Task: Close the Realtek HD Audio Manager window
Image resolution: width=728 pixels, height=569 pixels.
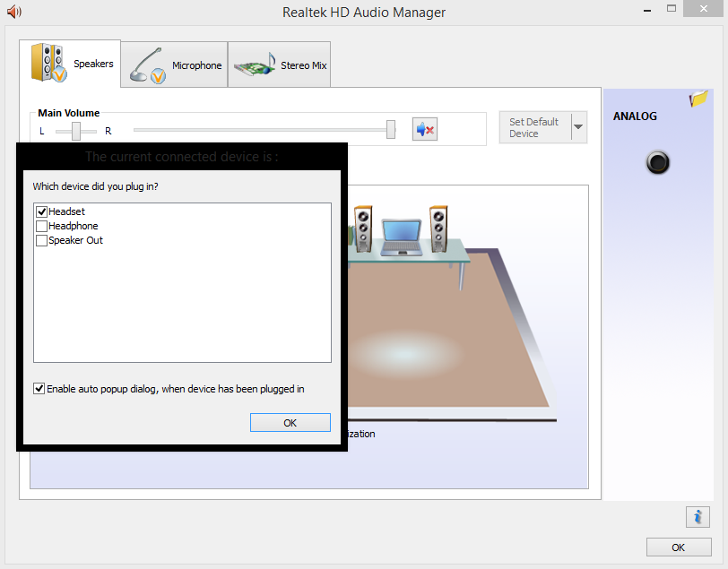Action: 704,9
